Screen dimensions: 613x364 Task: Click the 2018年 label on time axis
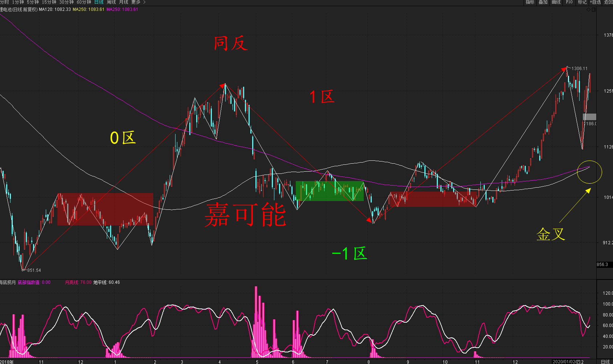(x=7, y=362)
